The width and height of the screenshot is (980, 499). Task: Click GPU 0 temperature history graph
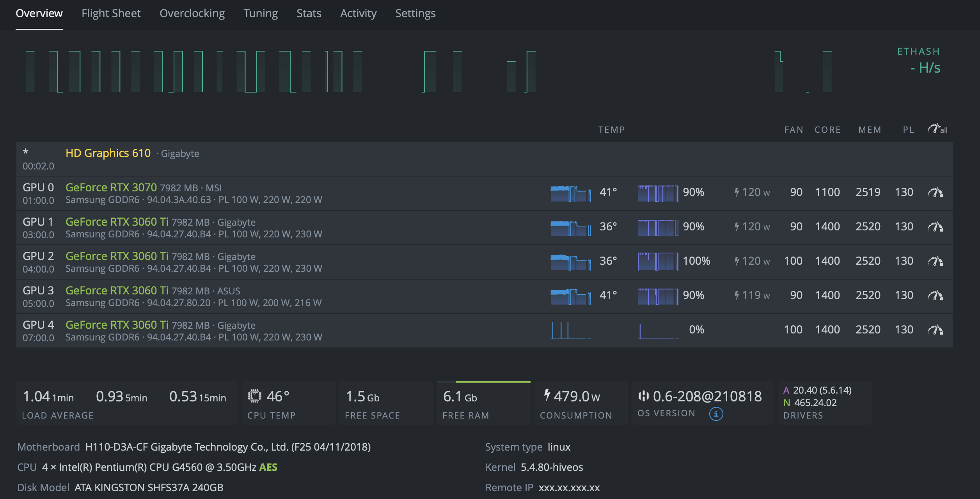(x=570, y=193)
